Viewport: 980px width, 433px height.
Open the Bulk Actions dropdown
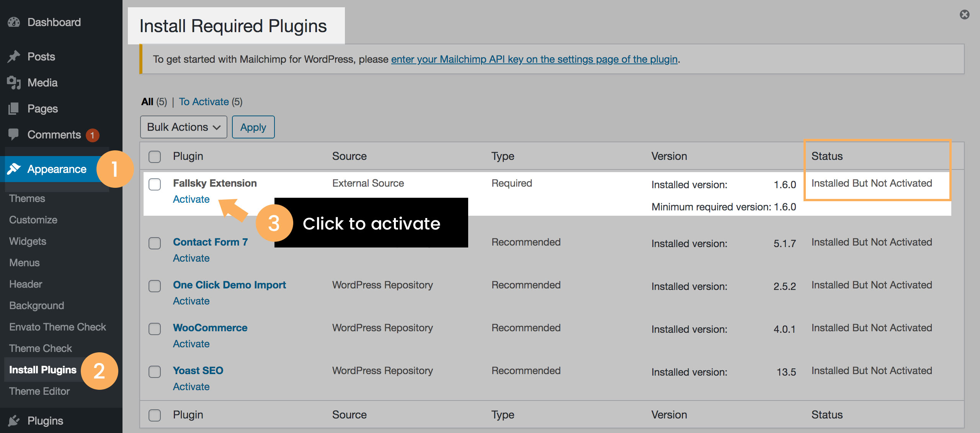[x=183, y=127]
